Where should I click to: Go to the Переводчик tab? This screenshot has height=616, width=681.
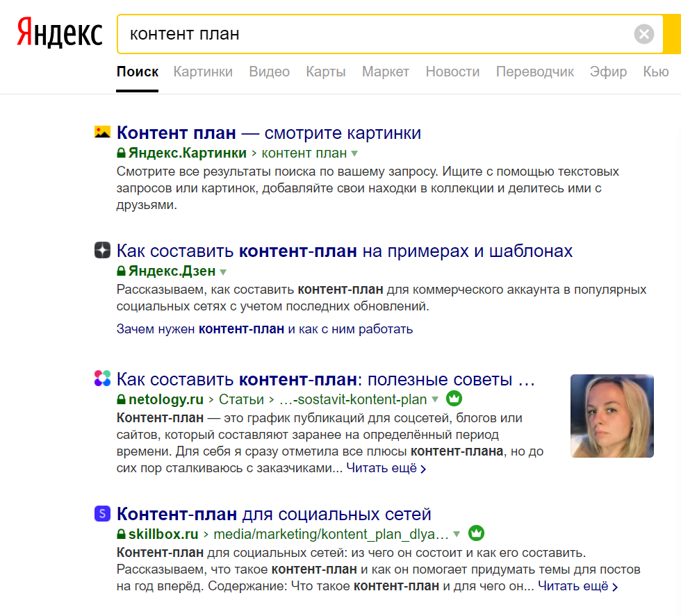[x=534, y=72]
